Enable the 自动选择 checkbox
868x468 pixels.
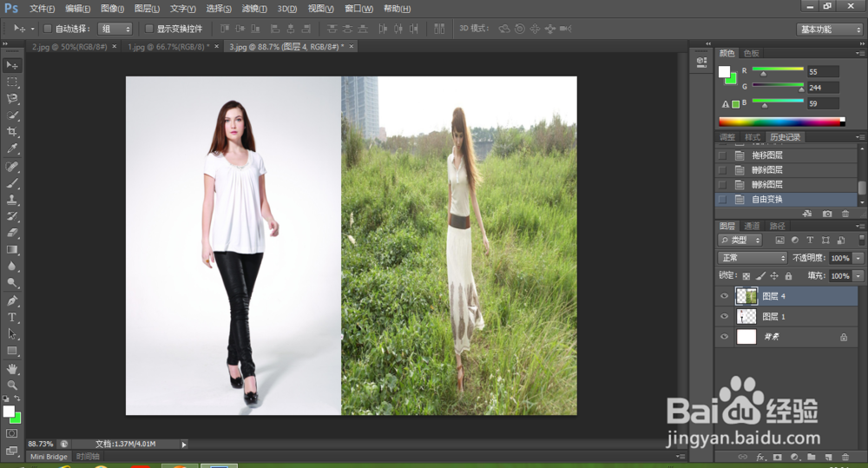pos(47,29)
